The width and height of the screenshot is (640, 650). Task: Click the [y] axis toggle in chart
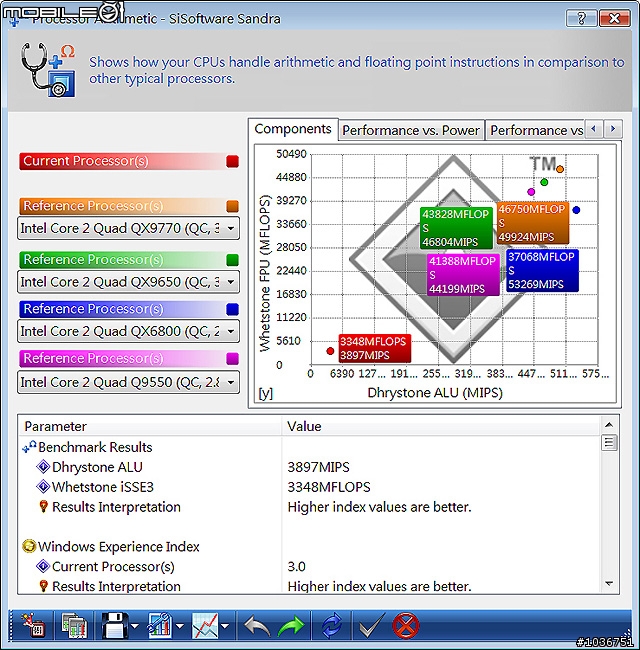(266, 393)
